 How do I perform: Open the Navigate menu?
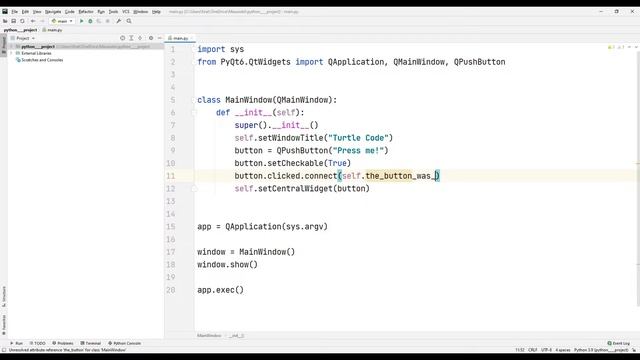[x=53, y=12]
